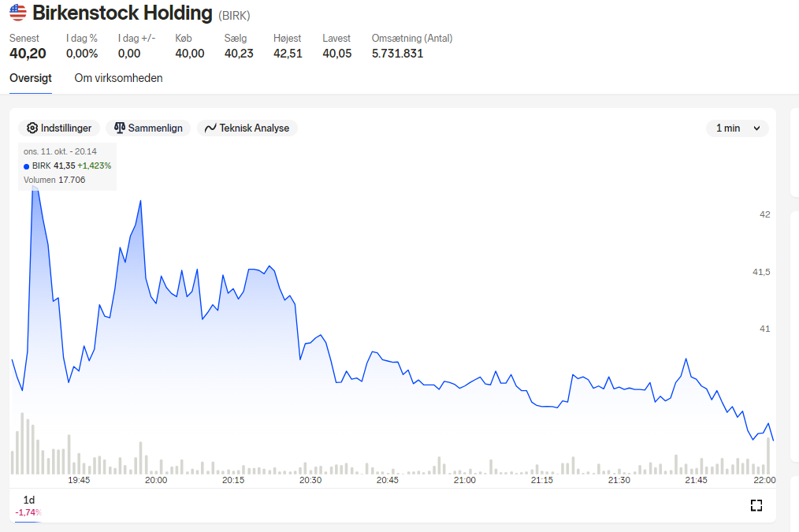Click the 21:45 marker on time axis
799x532 pixels.
pos(696,480)
